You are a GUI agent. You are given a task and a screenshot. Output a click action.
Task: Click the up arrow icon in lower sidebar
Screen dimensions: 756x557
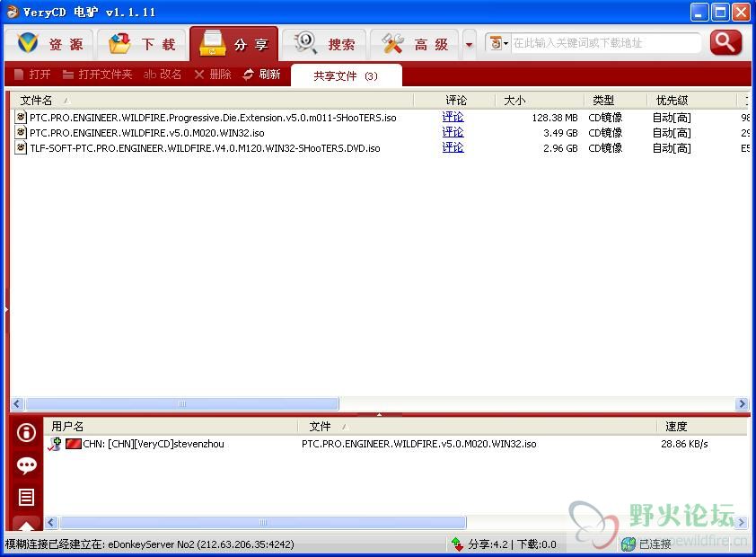[27, 526]
